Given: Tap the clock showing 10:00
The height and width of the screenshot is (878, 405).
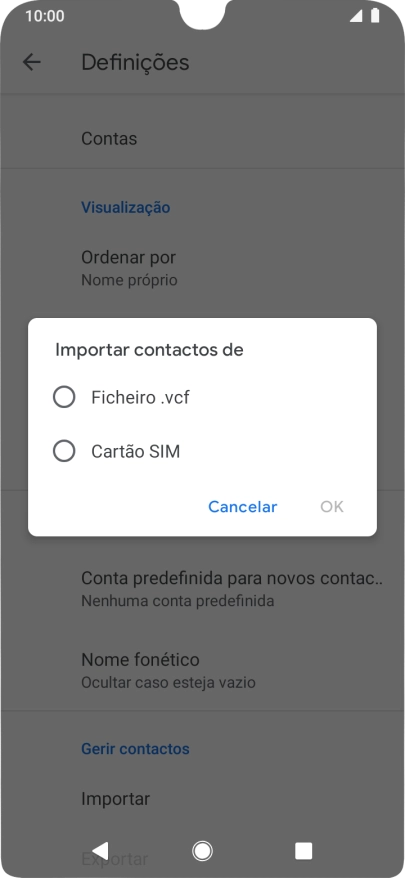Looking at the screenshot, I should [x=45, y=16].
